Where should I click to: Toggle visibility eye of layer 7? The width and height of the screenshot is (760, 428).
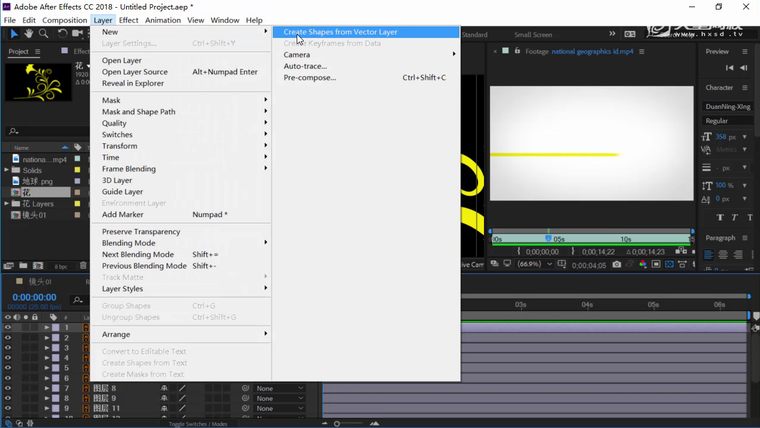tap(8, 388)
